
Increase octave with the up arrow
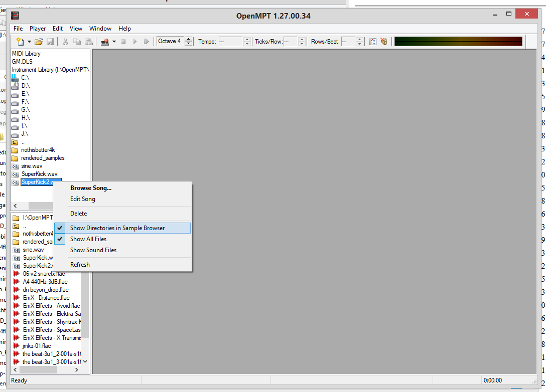[x=188, y=39]
